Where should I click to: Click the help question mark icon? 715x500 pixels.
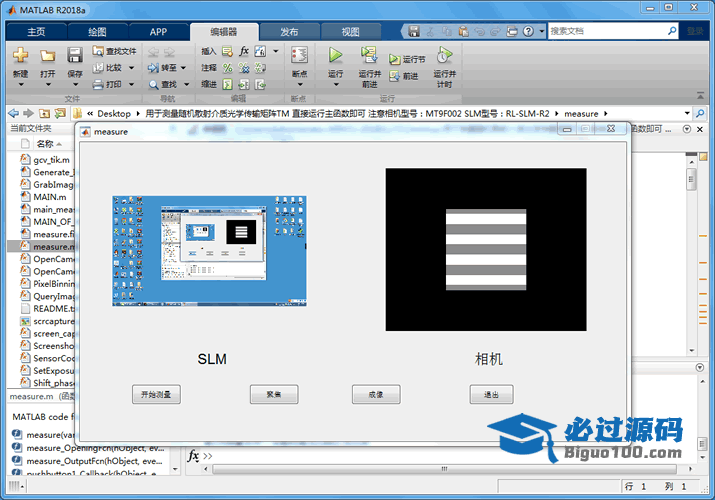tap(528, 31)
